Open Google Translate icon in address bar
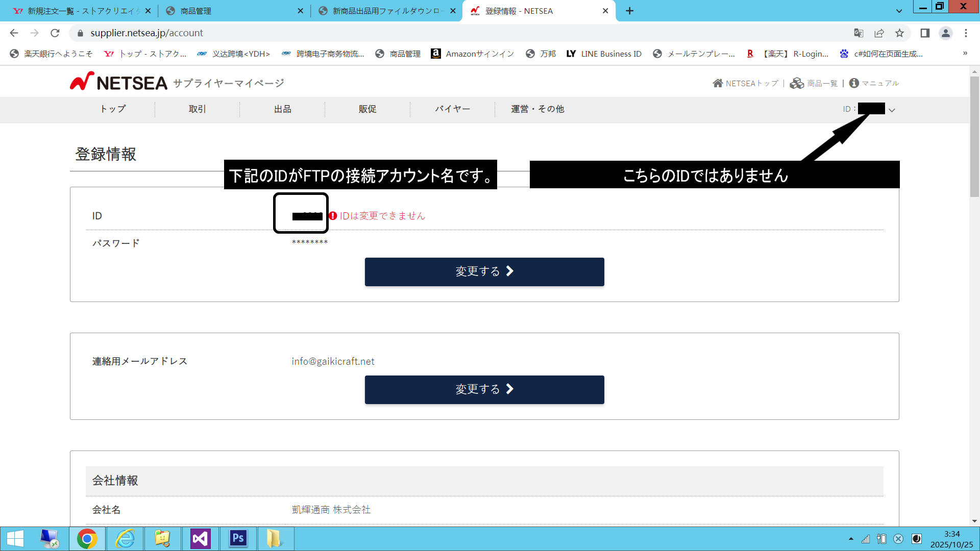The height and width of the screenshot is (551, 980). (x=859, y=33)
